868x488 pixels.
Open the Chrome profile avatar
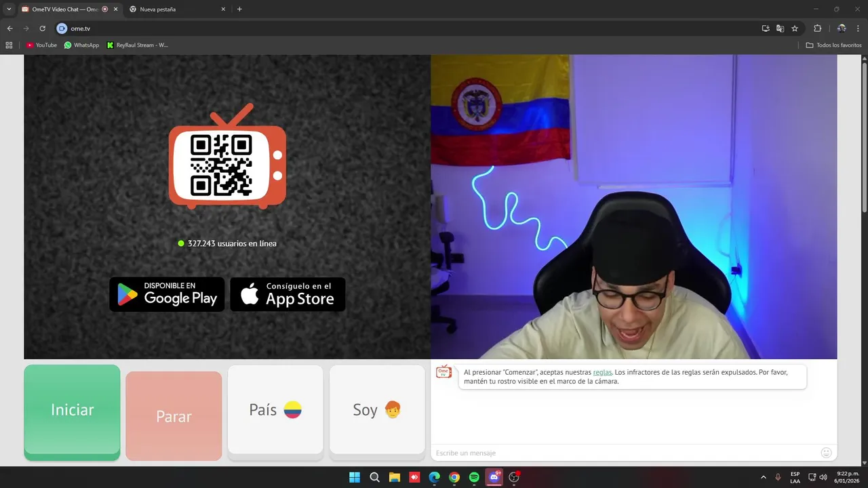click(842, 28)
